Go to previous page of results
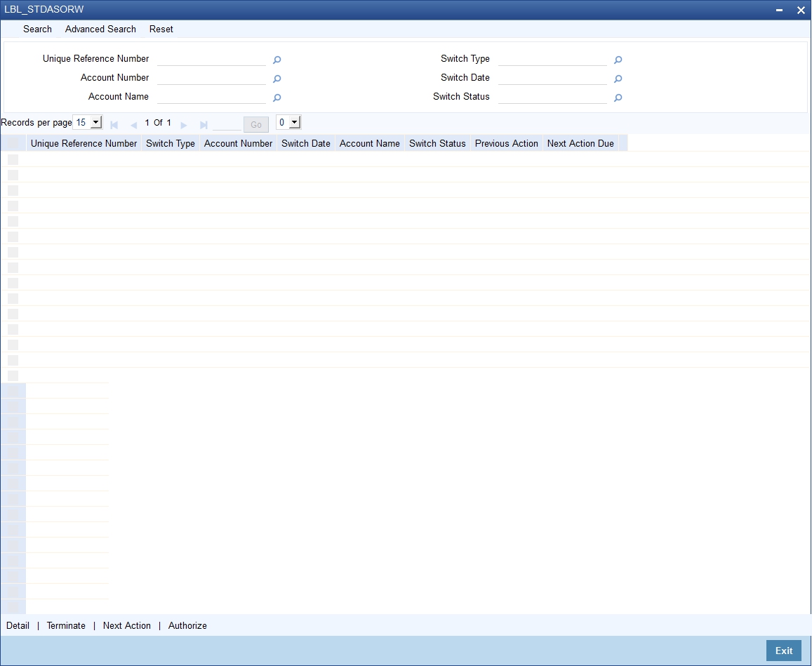Image resolution: width=812 pixels, height=666 pixels. (x=133, y=125)
